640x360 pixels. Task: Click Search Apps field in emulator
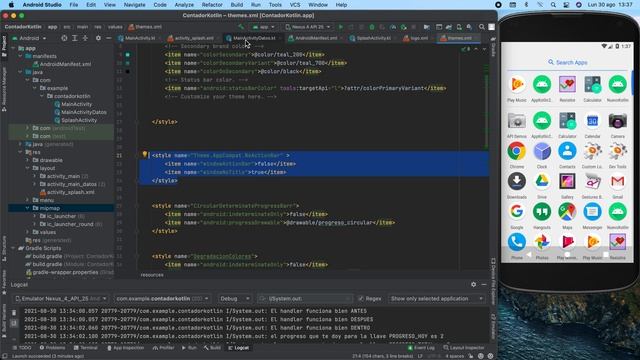coord(567,62)
